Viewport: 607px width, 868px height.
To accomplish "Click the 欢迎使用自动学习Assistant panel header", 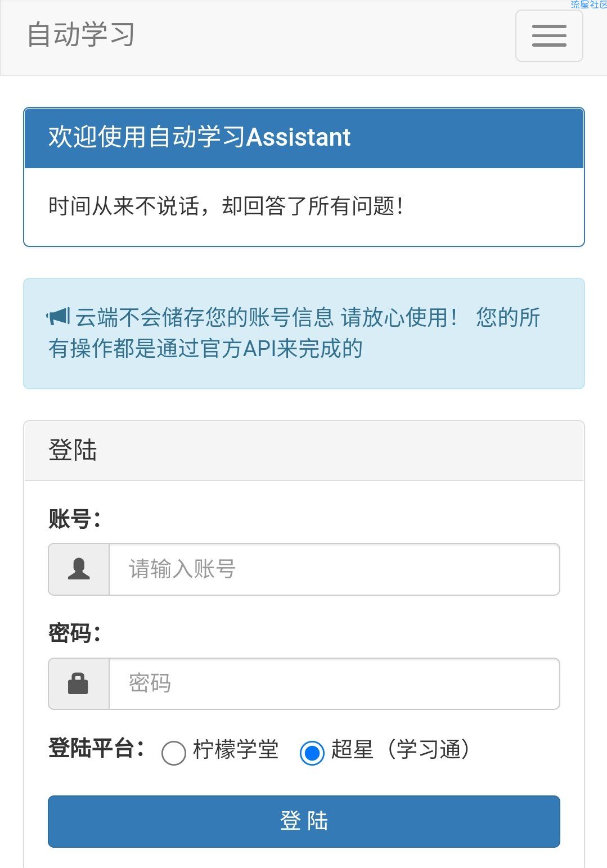I will click(x=304, y=138).
